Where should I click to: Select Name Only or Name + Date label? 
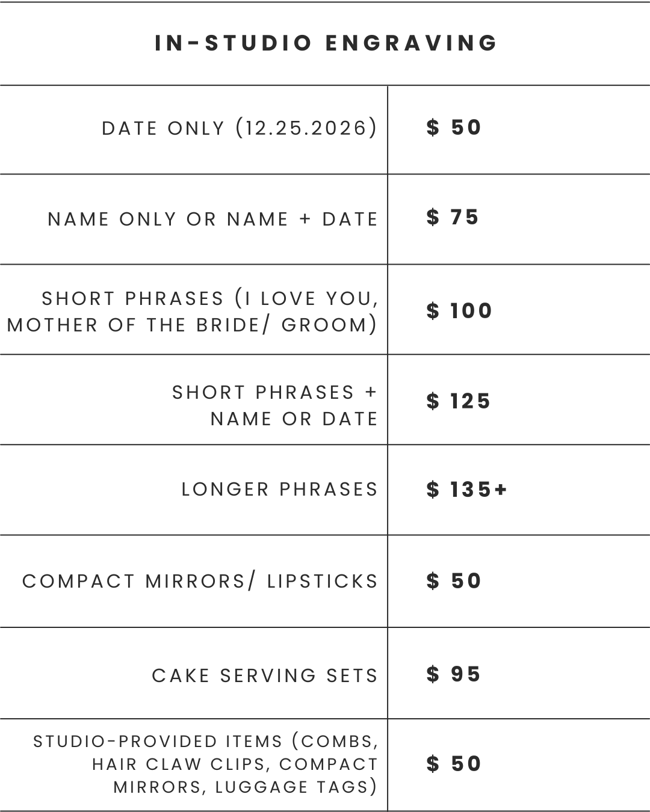[212, 219]
